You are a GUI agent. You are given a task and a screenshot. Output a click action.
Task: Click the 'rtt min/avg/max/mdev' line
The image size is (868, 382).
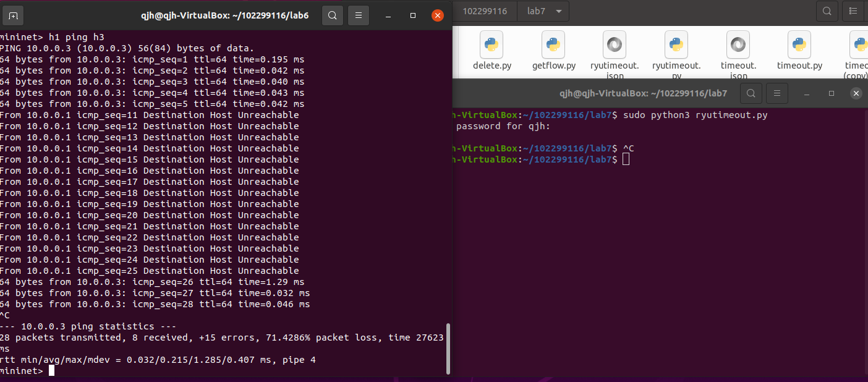(158, 360)
